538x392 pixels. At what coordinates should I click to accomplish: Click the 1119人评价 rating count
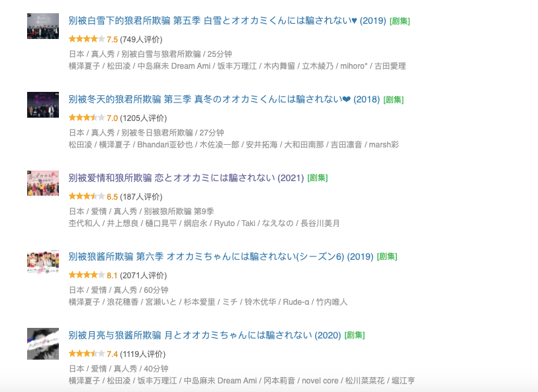(x=143, y=354)
